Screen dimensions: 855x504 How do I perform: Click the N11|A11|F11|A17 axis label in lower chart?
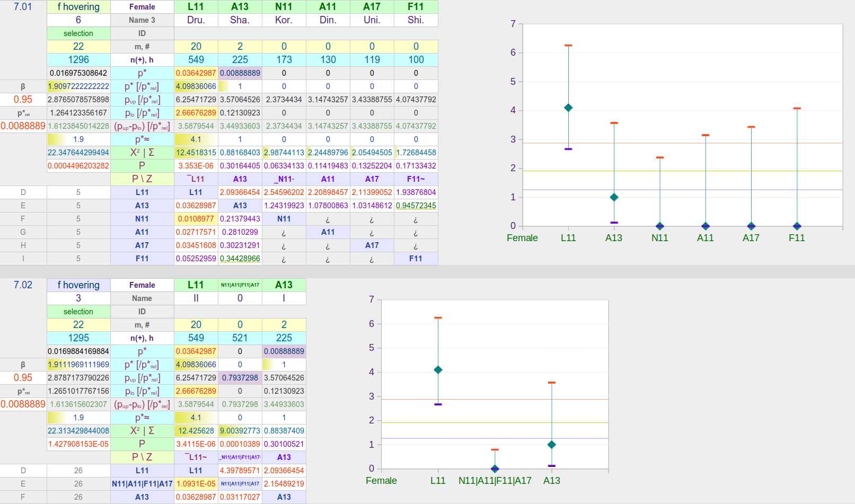[495, 481]
